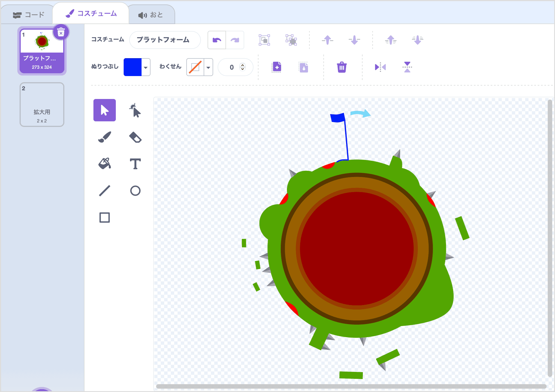Screen dimensions: 555x392
Task: Select the Rectangle drawing tool
Action: pyautogui.click(x=104, y=217)
